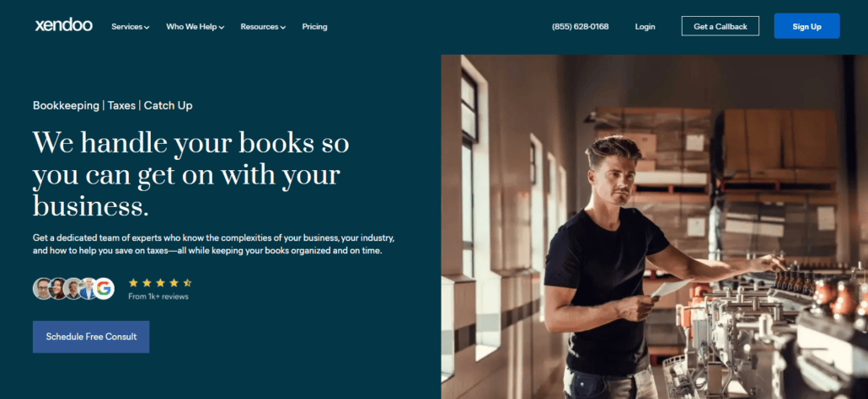Expand the Services dropdown chevron

pyautogui.click(x=147, y=28)
